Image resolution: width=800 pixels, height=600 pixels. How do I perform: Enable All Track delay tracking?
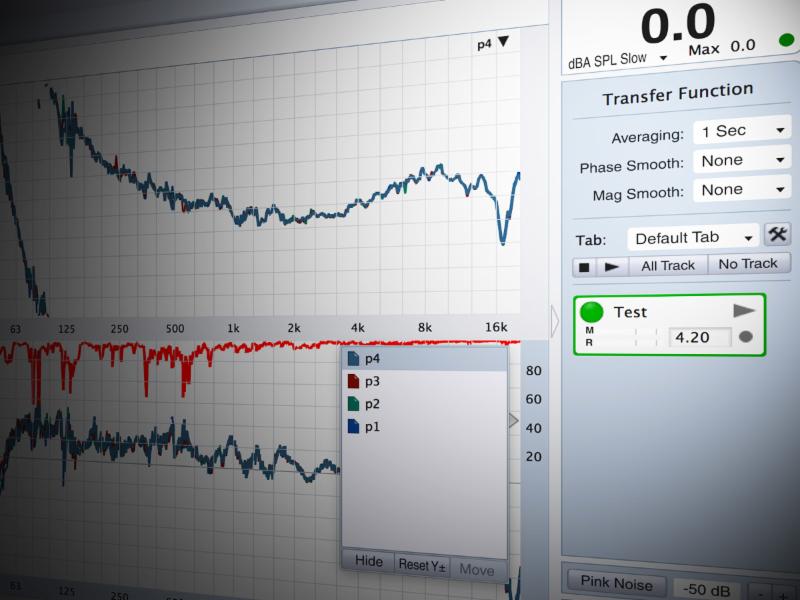point(667,265)
